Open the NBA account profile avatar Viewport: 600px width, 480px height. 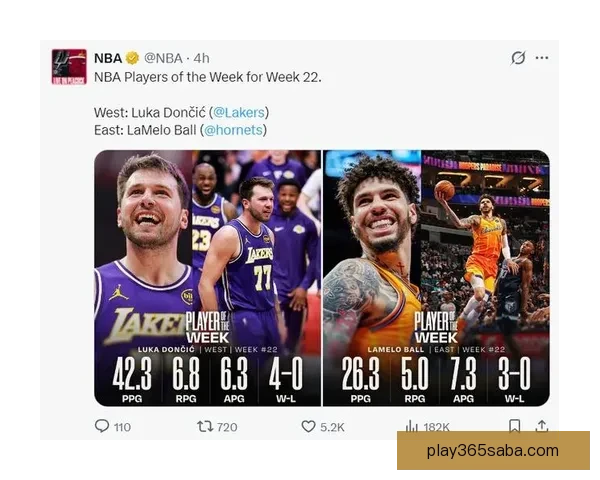pyautogui.click(x=69, y=67)
